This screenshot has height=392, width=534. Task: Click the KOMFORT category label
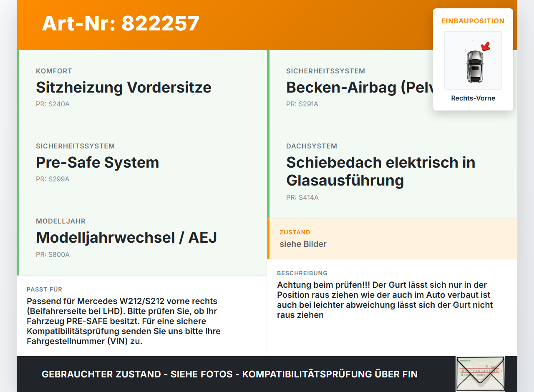(54, 71)
